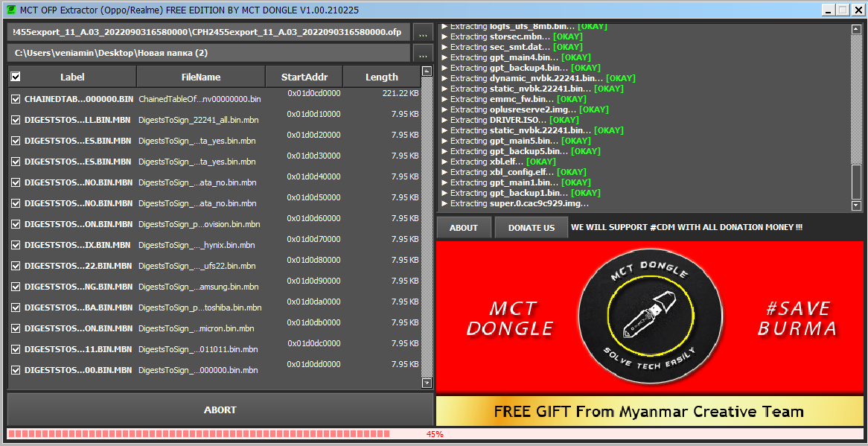Browse for the OFP firmware file
Screen dimensions: 868x446
pyautogui.click(x=423, y=33)
